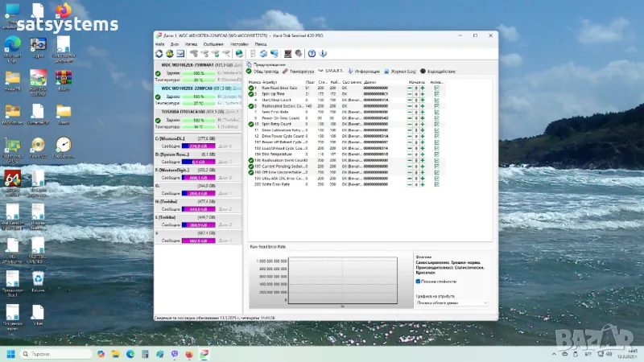644x362 pixels.
Task: Click the globe icon in the toolbar
Action: coord(239,54)
